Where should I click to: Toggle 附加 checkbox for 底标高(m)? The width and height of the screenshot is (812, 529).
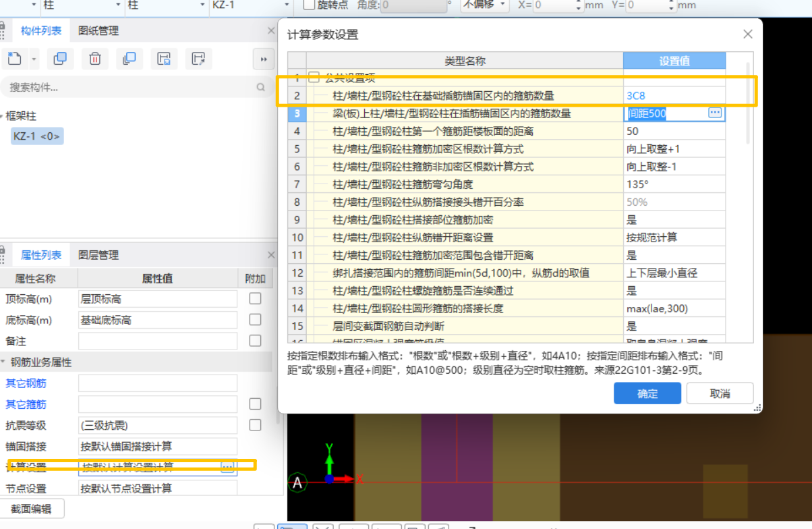tap(255, 319)
